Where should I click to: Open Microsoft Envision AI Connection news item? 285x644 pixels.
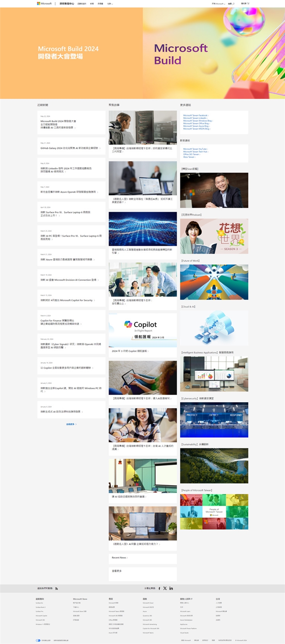coord(71,278)
